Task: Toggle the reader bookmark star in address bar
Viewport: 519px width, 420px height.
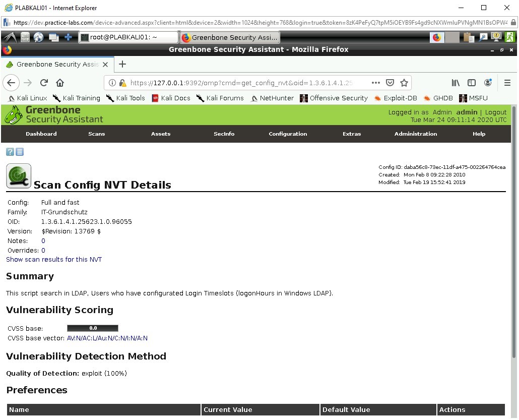Action: [403, 82]
